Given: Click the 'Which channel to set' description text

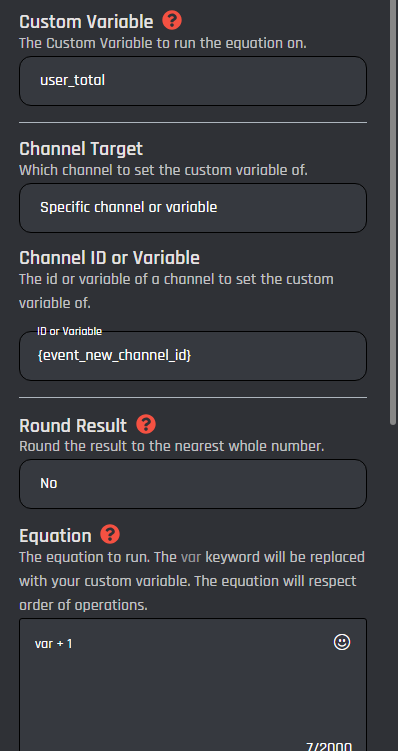Looking at the screenshot, I should [163, 170].
